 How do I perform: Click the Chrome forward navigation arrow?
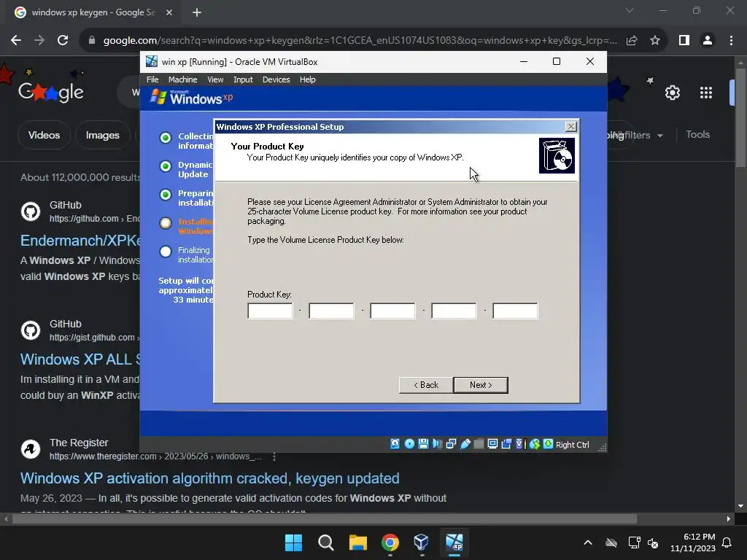click(39, 41)
